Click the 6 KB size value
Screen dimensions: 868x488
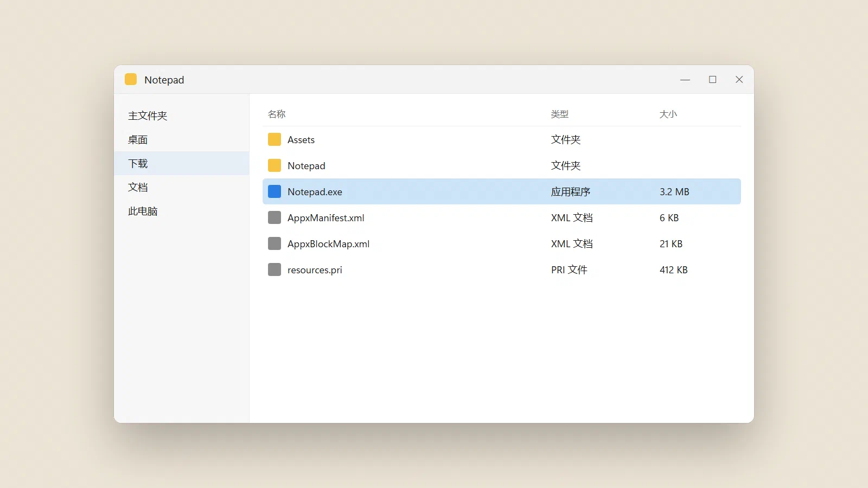pos(669,217)
